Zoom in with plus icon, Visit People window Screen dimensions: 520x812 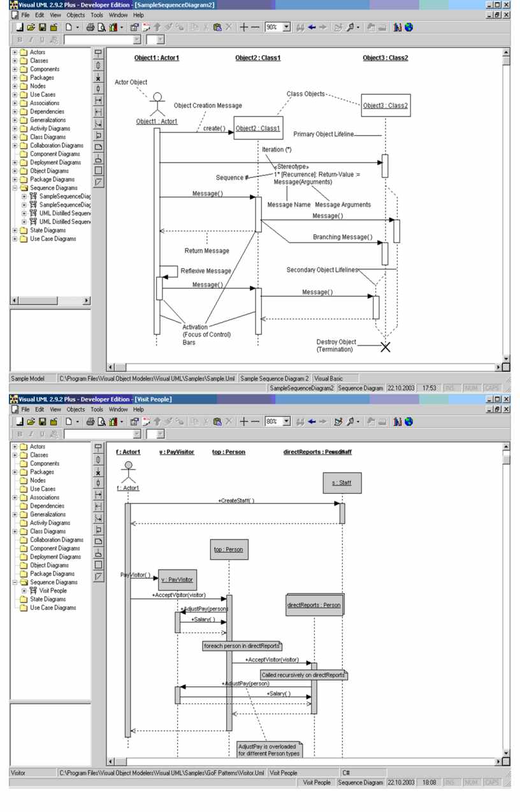coord(243,422)
